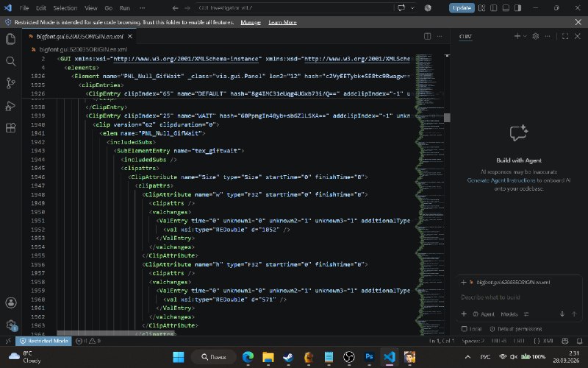Select the bigfont.gui.620035ORIGIN.en.xml editor tab
Screen dimensions: 588x368
click(x=80, y=36)
